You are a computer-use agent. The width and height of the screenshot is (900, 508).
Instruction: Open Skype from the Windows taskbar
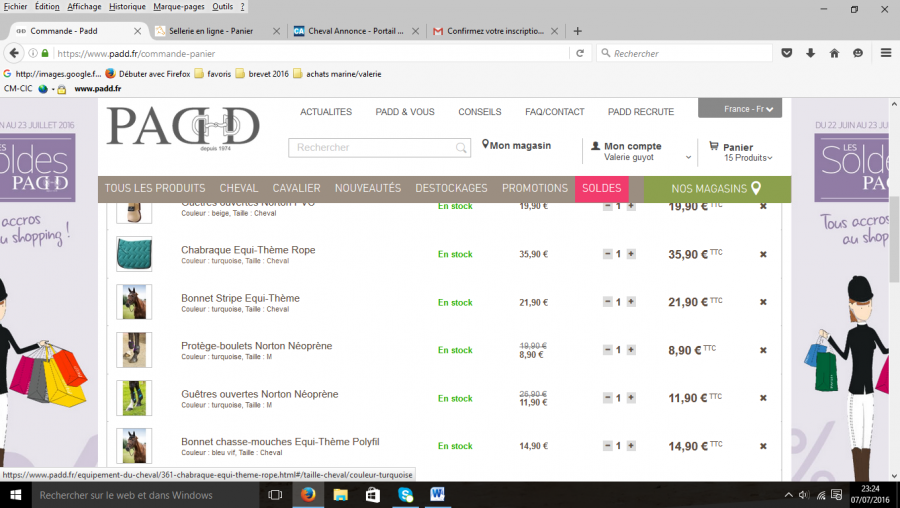(405, 495)
